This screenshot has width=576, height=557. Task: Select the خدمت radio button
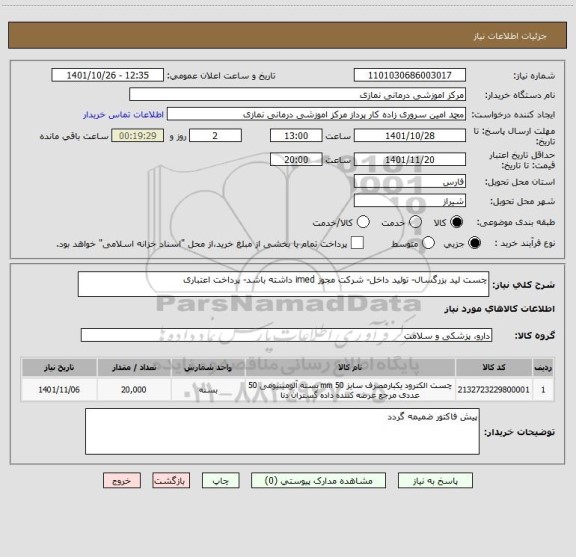pyautogui.click(x=415, y=222)
